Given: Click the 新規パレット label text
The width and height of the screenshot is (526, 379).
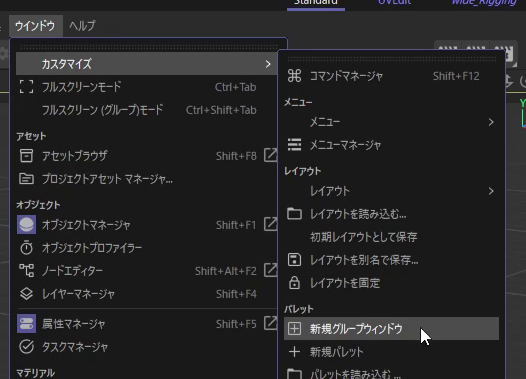Looking at the screenshot, I should 336,352.
